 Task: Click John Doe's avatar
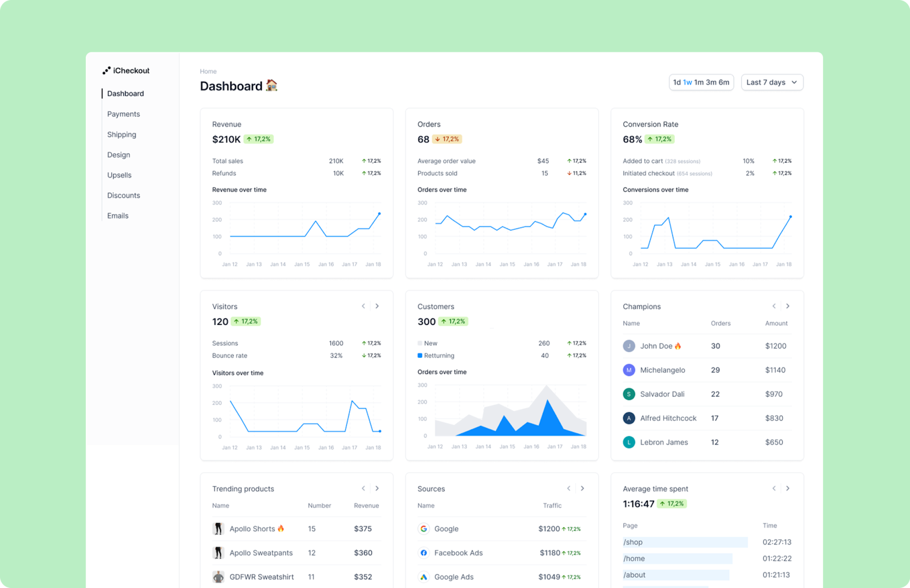click(629, 346)
